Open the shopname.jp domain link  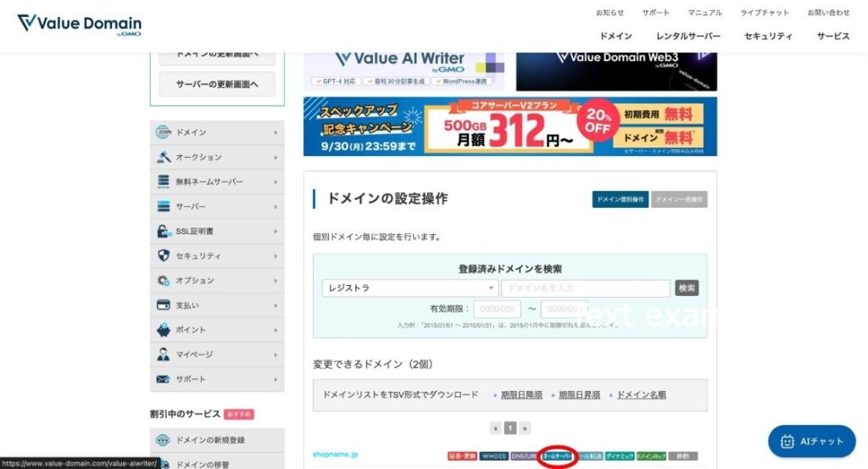pos(336,455)
